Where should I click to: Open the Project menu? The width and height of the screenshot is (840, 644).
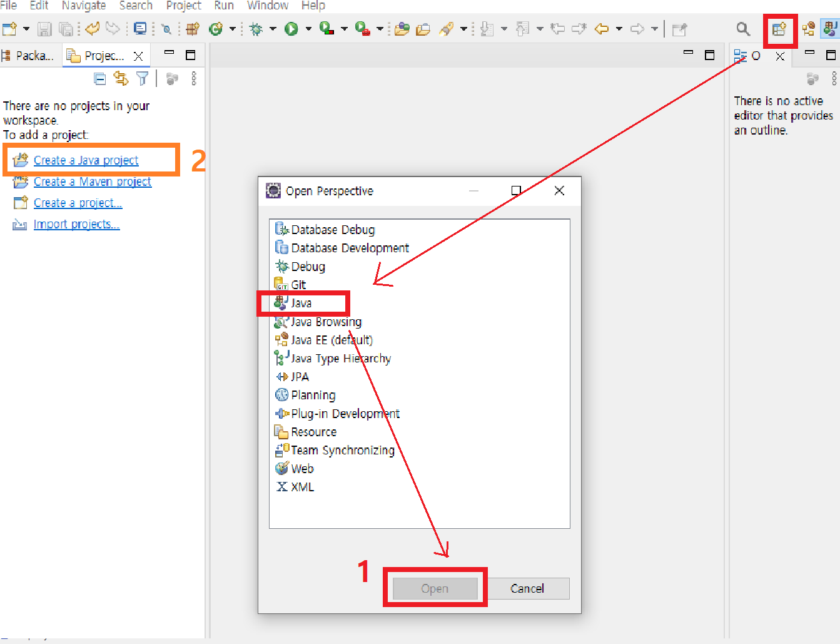pyautogui.click(x=184, y=6)
